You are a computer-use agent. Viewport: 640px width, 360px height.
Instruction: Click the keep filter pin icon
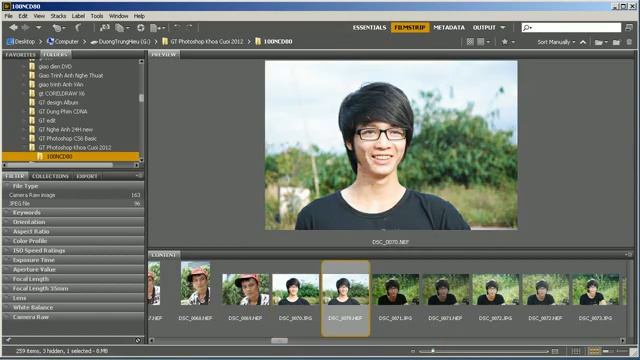[8, 340]
